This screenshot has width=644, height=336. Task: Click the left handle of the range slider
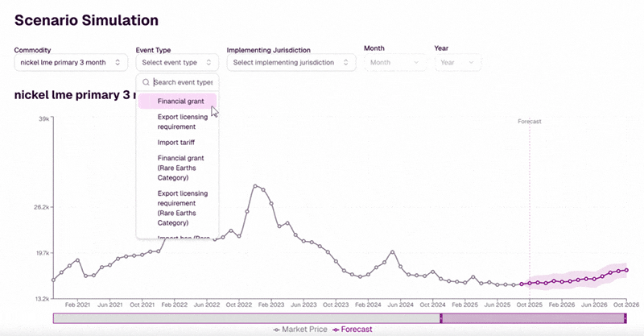click(x=441, y=318)
